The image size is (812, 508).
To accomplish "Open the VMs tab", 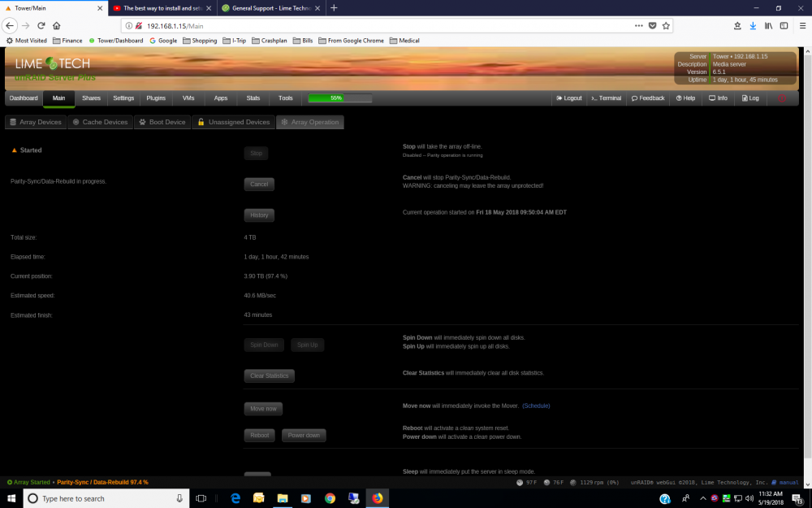I will point(188,98).
